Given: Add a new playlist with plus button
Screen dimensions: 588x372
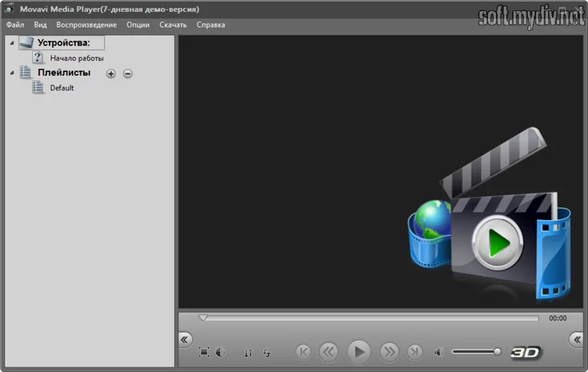Looking at the screenshot, I should [x=110, y=74].
